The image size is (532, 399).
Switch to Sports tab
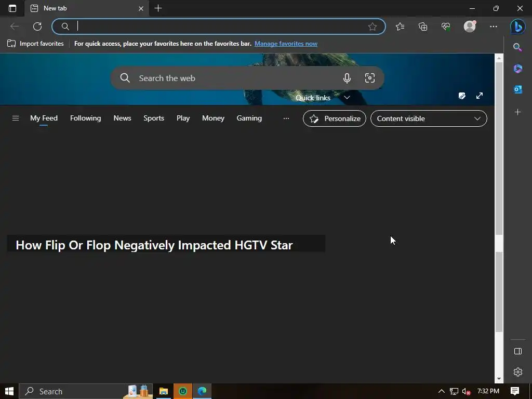154,118
